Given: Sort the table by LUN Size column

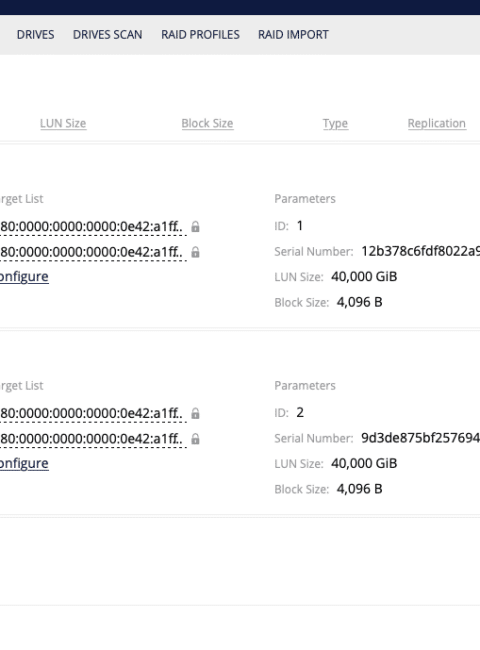Looking at the screenshot, I should pos(63,123).
